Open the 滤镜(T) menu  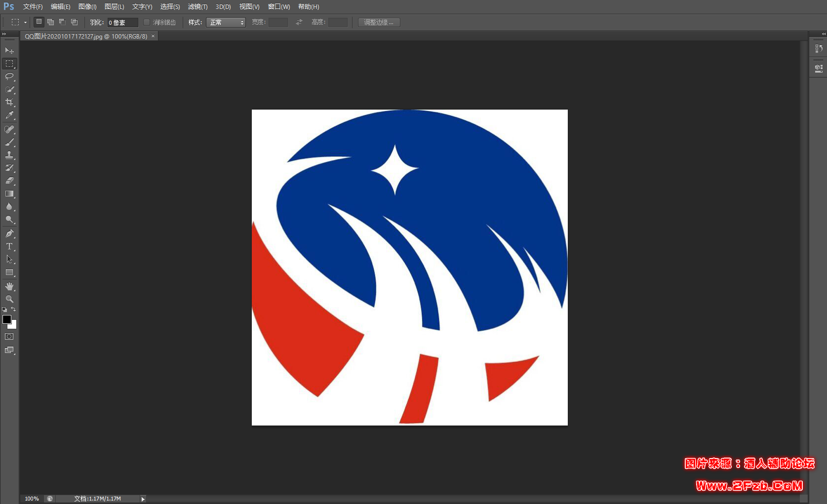coord(197,7)
